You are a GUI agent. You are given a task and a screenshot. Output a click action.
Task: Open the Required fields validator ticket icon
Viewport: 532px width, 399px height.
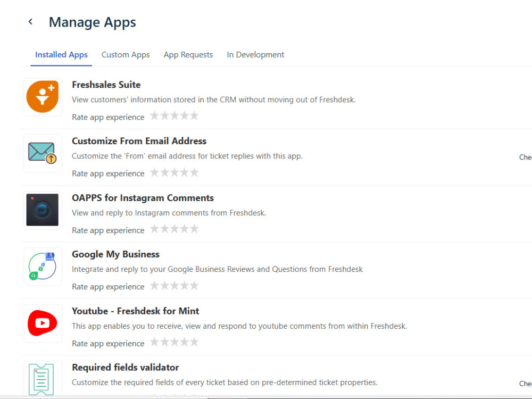pos(41,379)
